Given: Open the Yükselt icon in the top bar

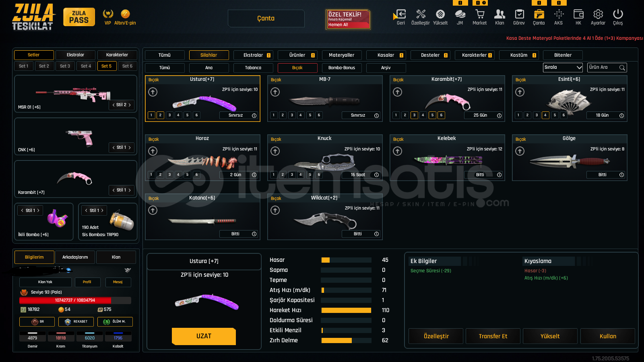Looking at the screenshot, I should click(x=440, y=14).
